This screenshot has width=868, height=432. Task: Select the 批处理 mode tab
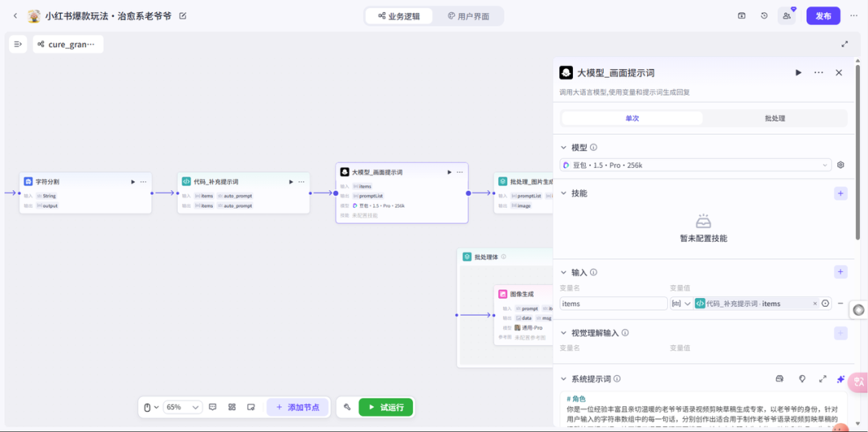(775, 118)
